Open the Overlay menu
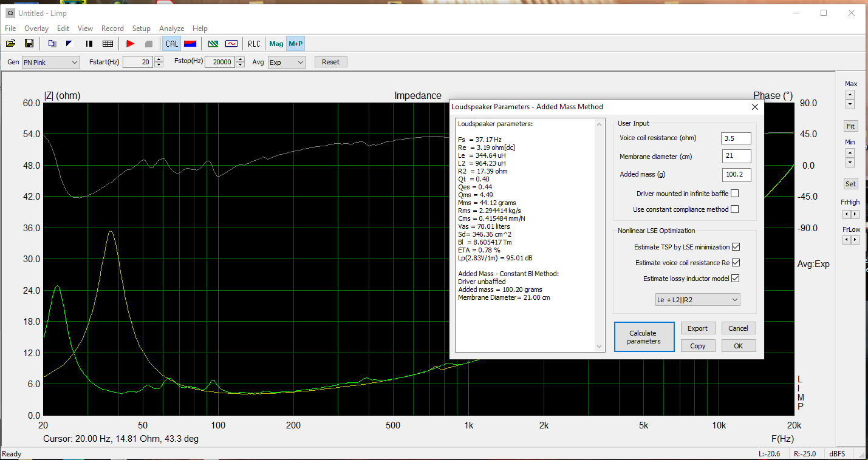The image size is (868, 460). [x=36, y=29]
